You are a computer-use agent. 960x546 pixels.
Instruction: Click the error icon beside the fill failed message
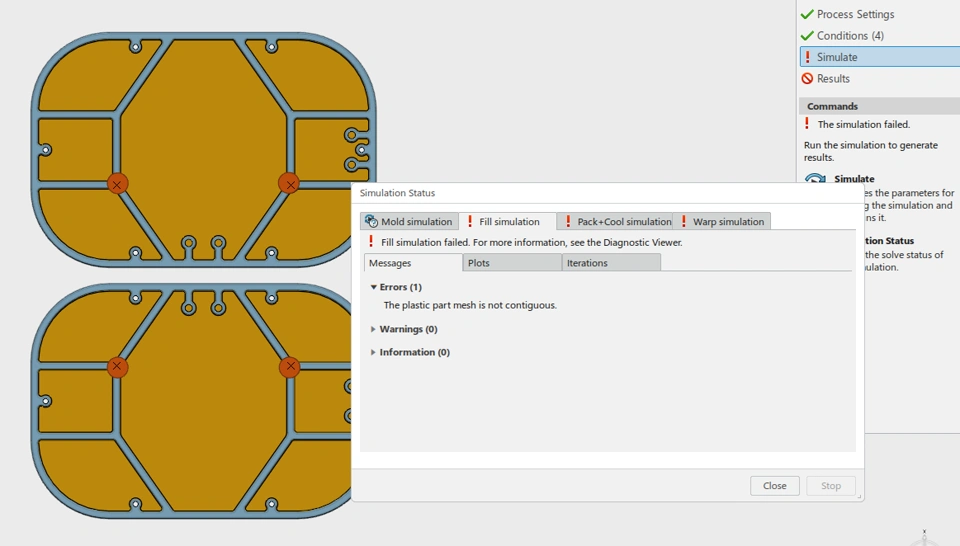pos(370,242)
